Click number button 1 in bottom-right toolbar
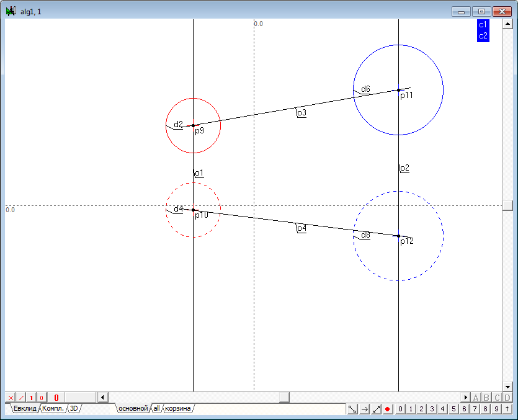Image resolution: width=518 pixels, height=420 pixels. [x=411, y=409]
